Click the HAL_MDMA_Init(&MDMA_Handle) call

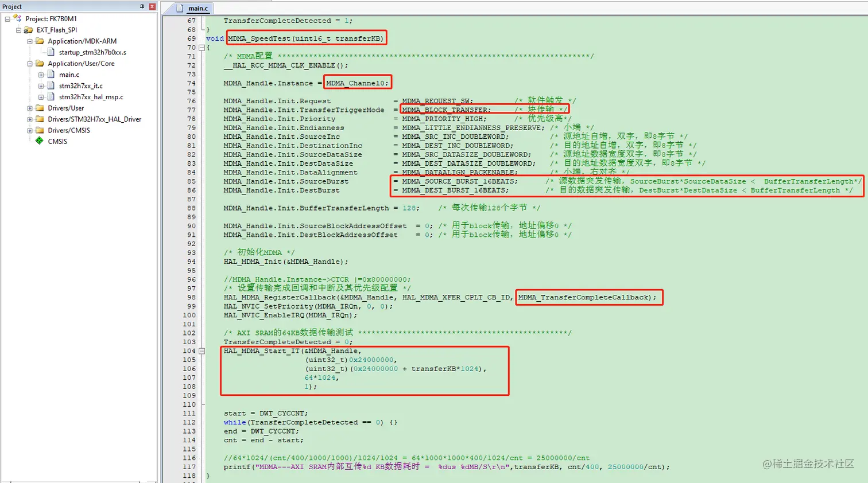[x=286, y=262]
